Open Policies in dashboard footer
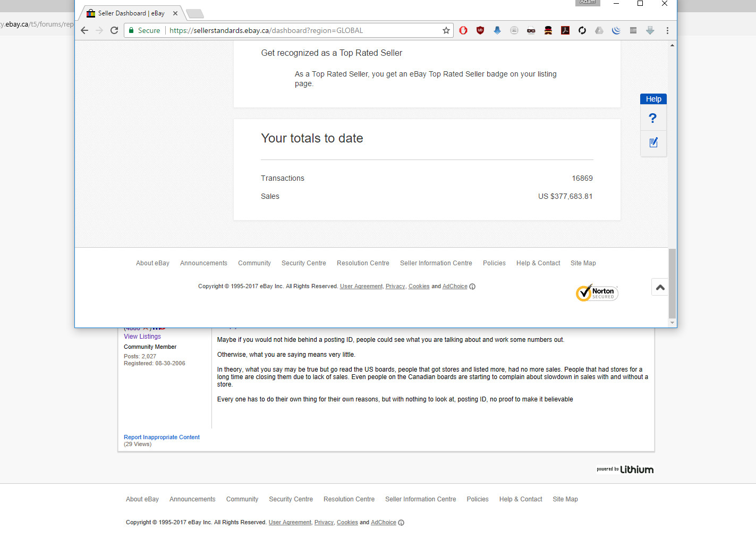756x537 pixels. [494, 263]
